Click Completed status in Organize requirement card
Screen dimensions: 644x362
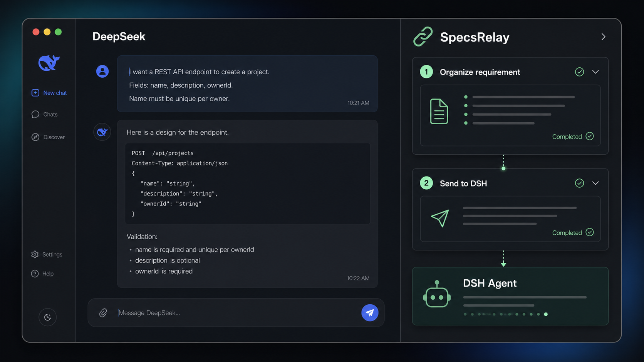point(573,137)
